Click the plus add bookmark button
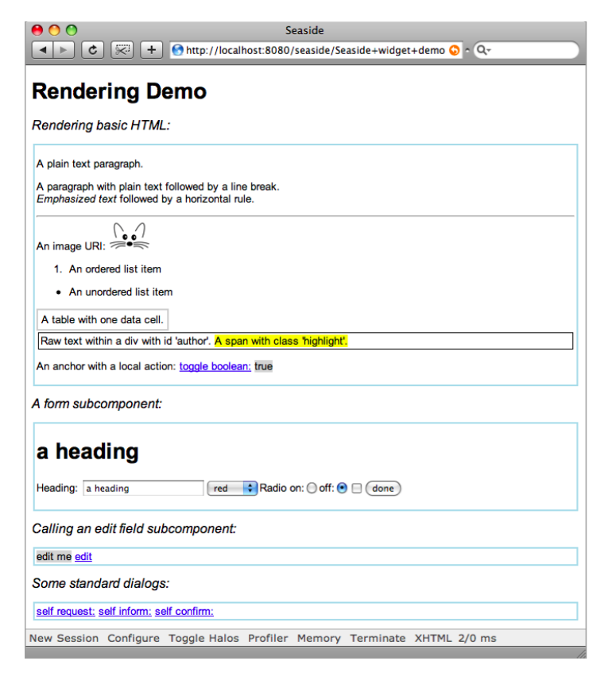 [x=151, y=50]
